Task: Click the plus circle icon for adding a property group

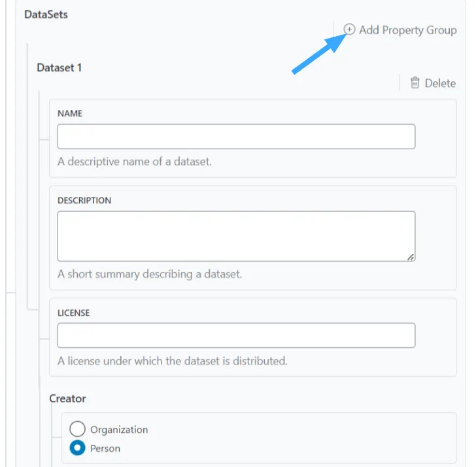Action: (350, 29)
